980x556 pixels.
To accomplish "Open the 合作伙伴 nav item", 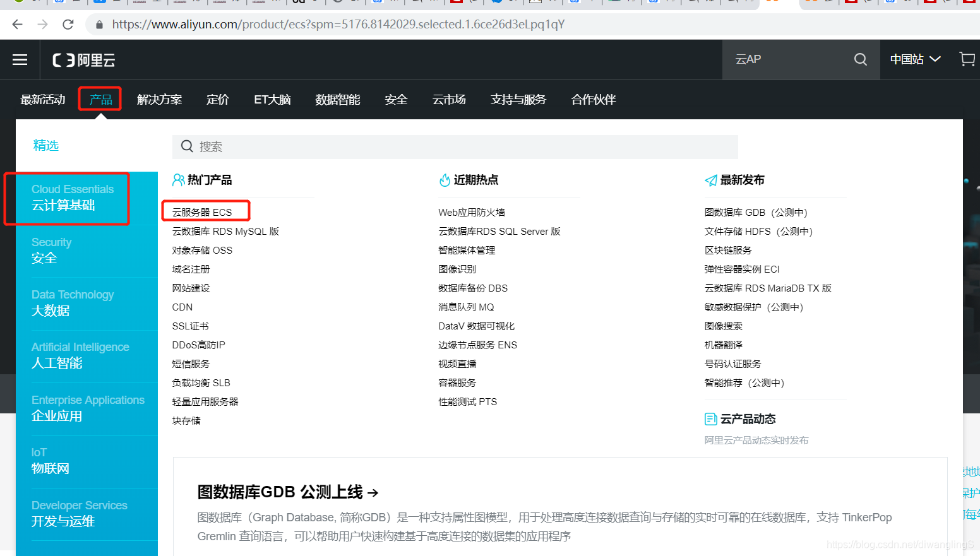I will (x=594, y=100).
